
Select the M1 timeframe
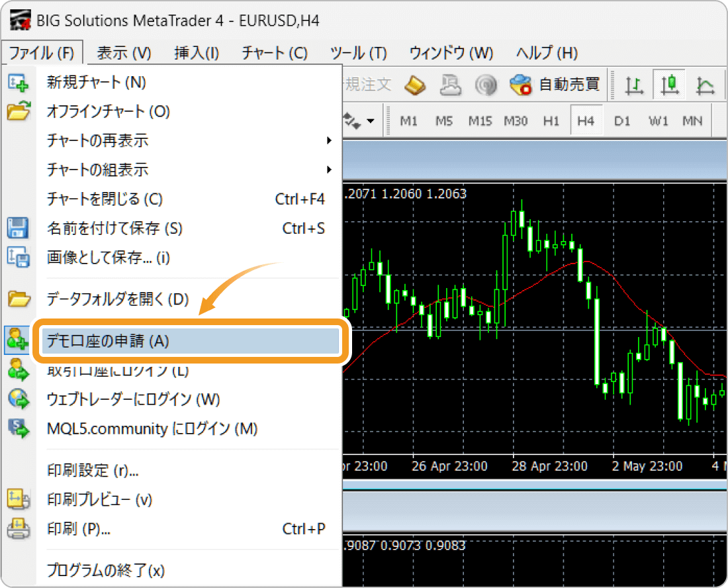(408, 121)
